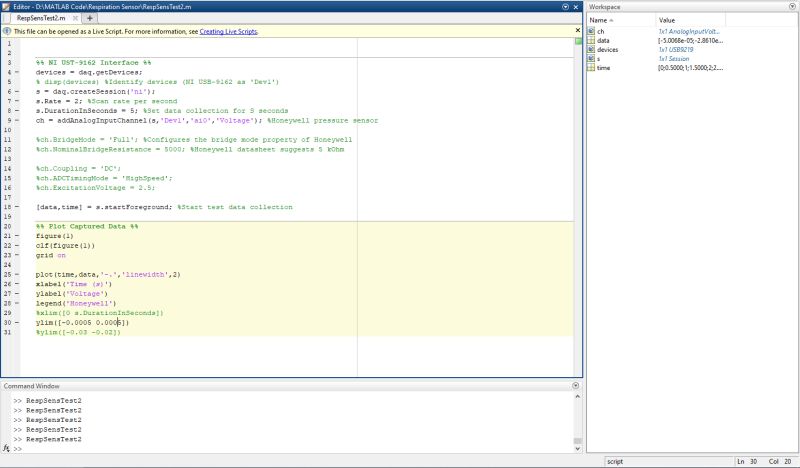Screen dimensions: 800x468
Task: Place cursor on the s.Rate = 2 line
Action: (x=107, y=101)
